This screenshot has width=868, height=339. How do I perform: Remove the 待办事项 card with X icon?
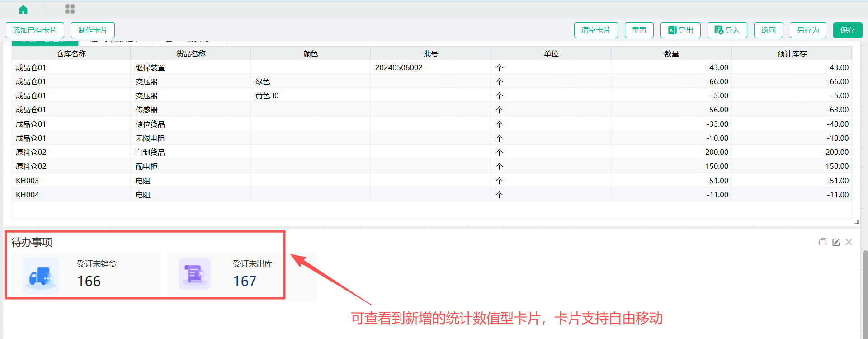point(849,242)
